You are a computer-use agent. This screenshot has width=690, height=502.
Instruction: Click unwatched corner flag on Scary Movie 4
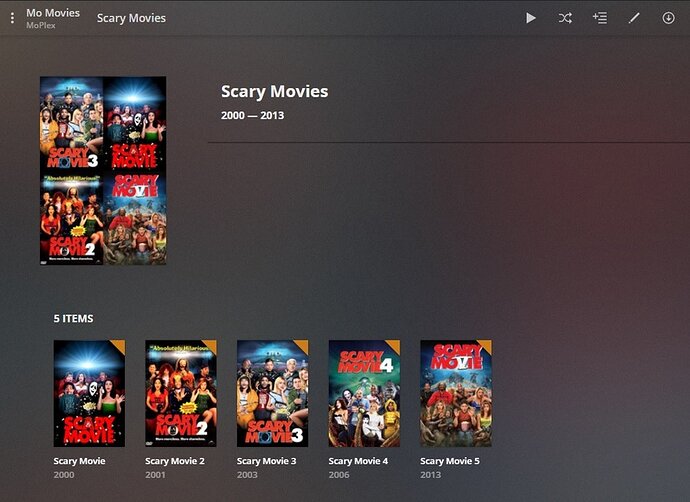(394, 345)
